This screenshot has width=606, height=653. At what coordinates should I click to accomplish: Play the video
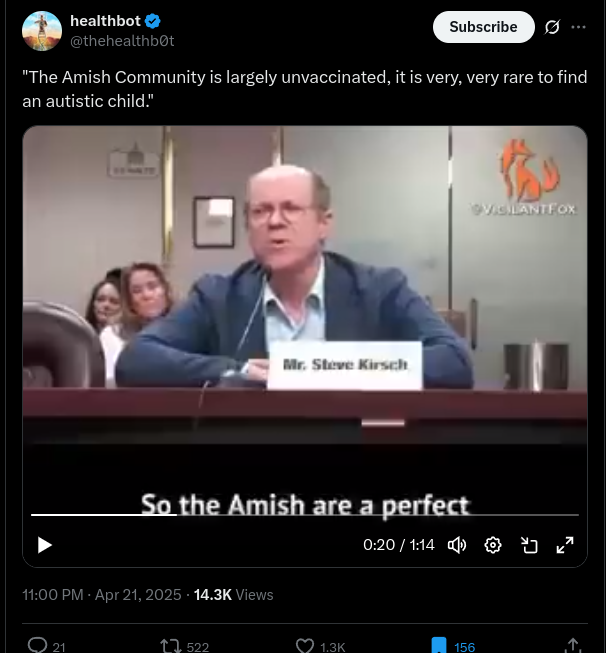click(45, 545)
